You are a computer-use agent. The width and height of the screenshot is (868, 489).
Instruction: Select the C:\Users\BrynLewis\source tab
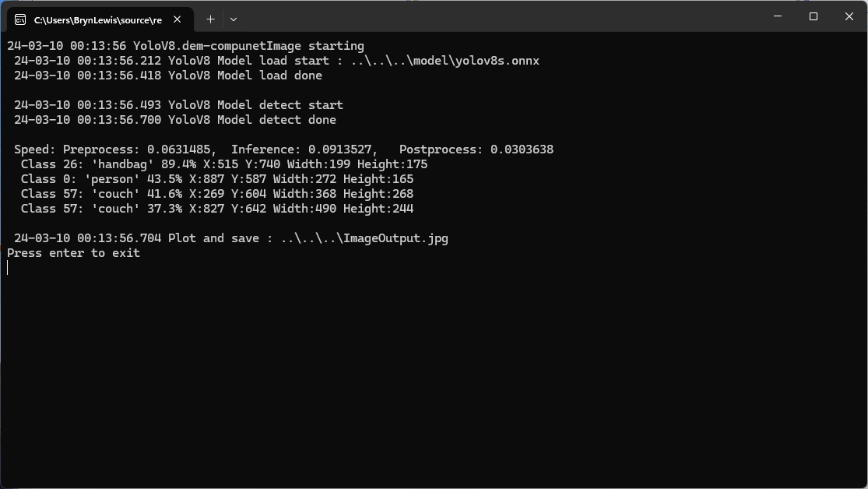point(97,19)
